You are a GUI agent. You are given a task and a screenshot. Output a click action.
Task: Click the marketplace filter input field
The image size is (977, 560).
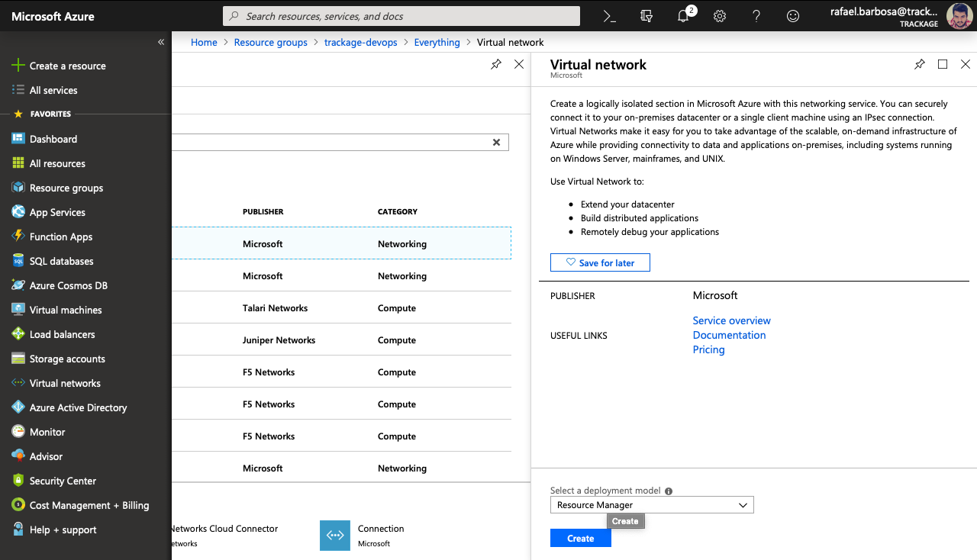tap(340, 142)
